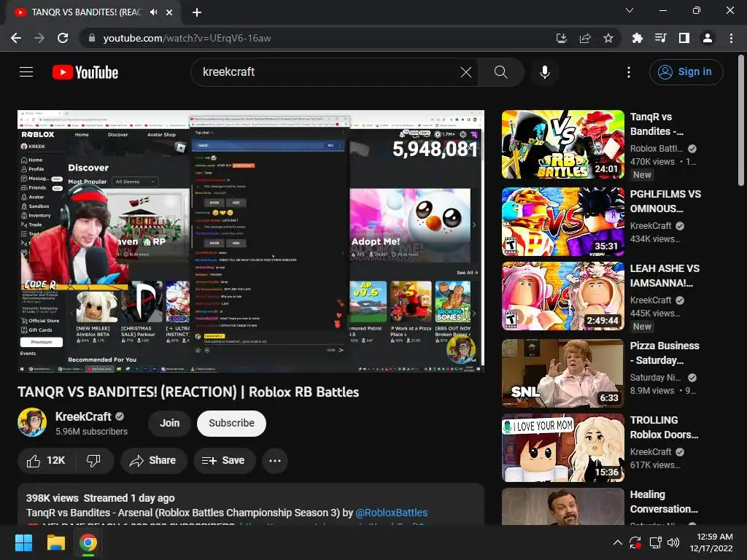Go to YouTube home via logo
The width and height of the screenshot is (747, 560).
[x=85, y=72]
